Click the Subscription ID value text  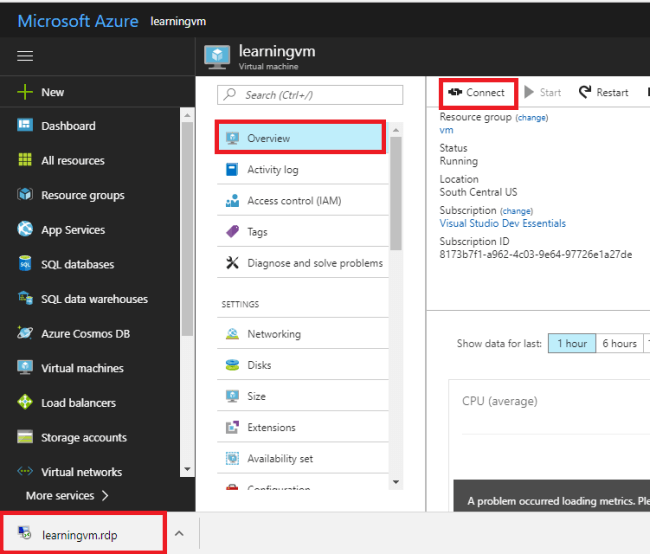coord(536,254)
